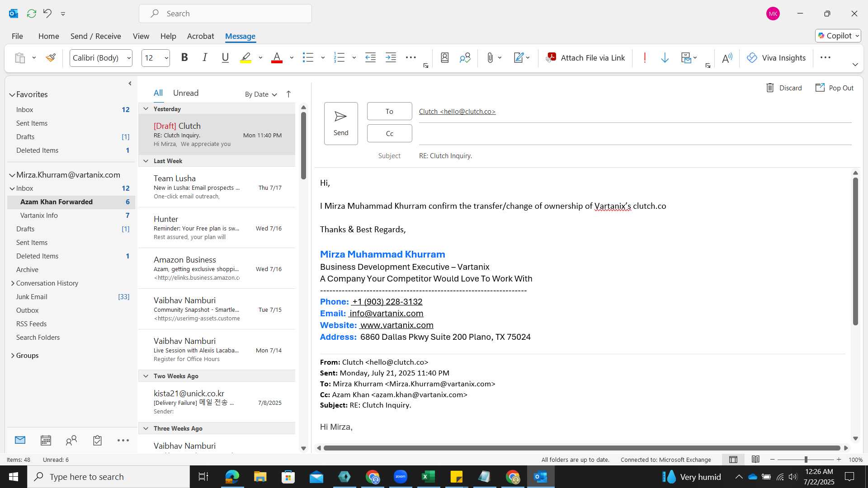868x488 pixels.
Task: Mark message as High Importance
Action: click(x=645, y=58)
